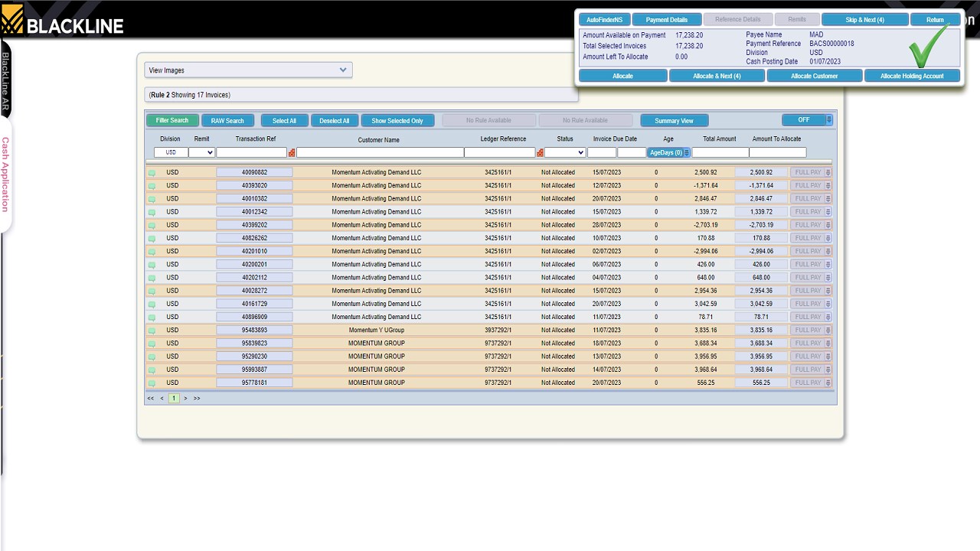Open FULL PAY options arrow for invoice 40090882
The image size is (980, 551).
coord(828,173)
